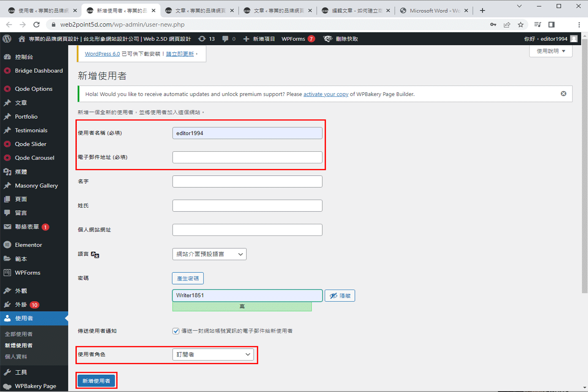Expand the help panel dropdown at top right
Image resolution: width=588 pixels, height=392 pixels.
coord(550,51)
